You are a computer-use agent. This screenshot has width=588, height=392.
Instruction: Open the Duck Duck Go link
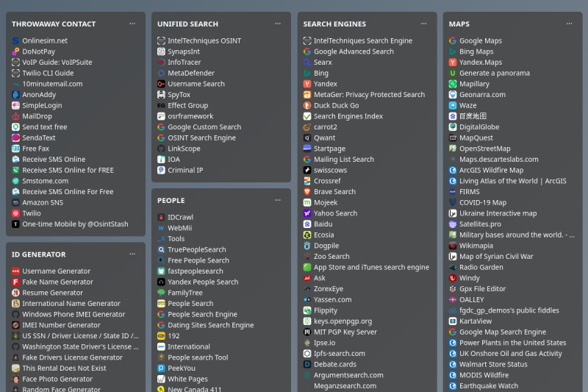click(336, 105)
